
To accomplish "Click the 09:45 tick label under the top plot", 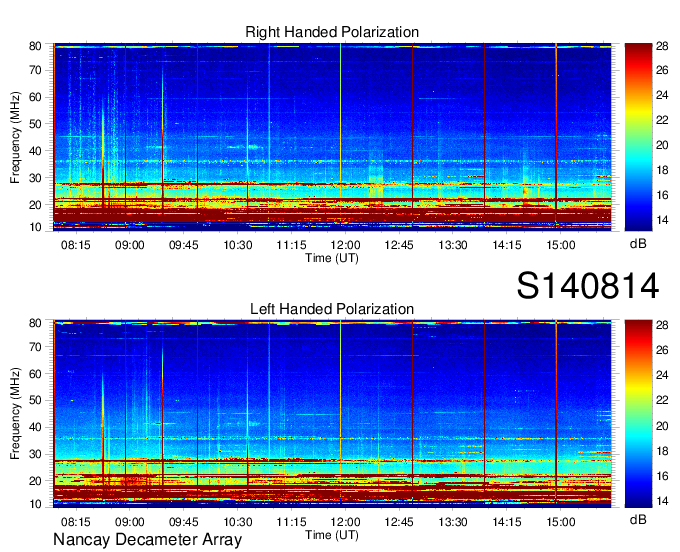I will tap(183, 245).
